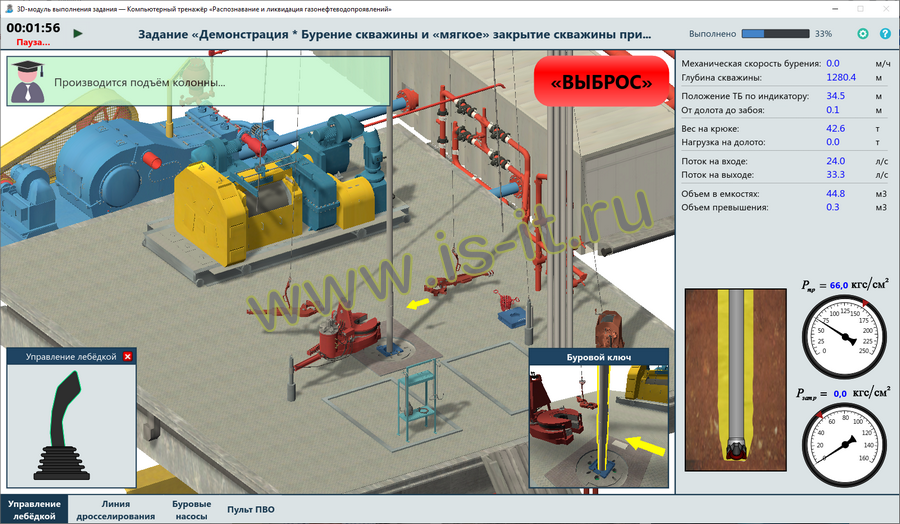Screen dimensions: 900x524
Task: Click the Буровой ключ panel header
Action: pos(599,357)
